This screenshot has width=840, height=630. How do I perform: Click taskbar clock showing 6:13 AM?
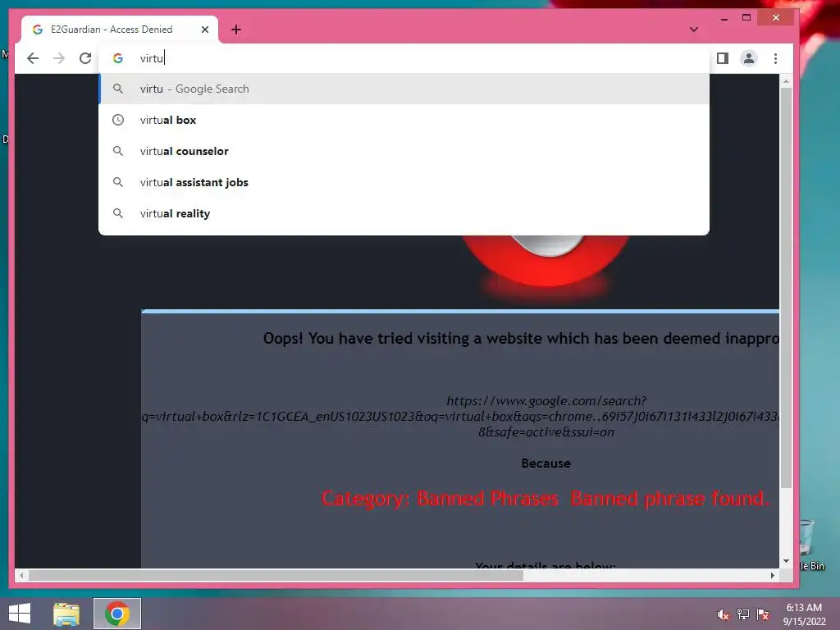click(x=804, y=614)
